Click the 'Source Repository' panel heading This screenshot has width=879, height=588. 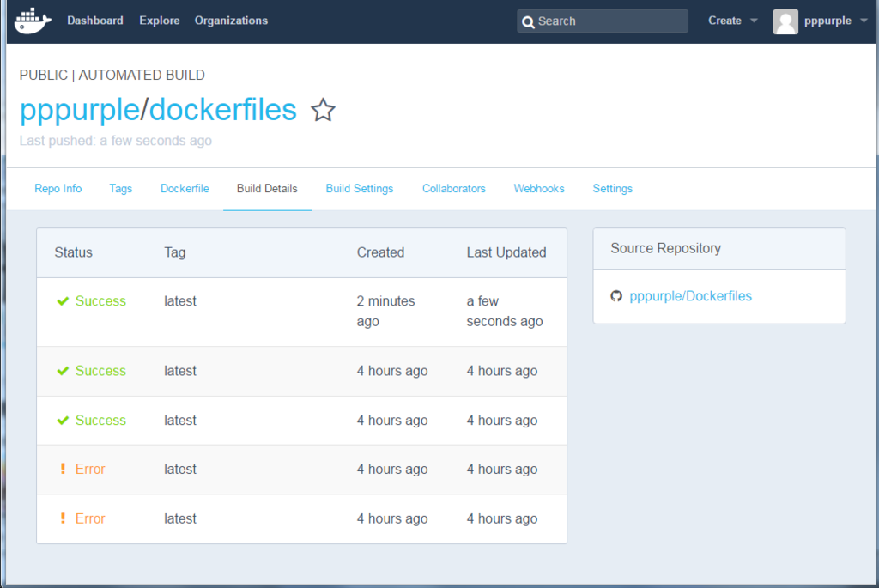665,248
